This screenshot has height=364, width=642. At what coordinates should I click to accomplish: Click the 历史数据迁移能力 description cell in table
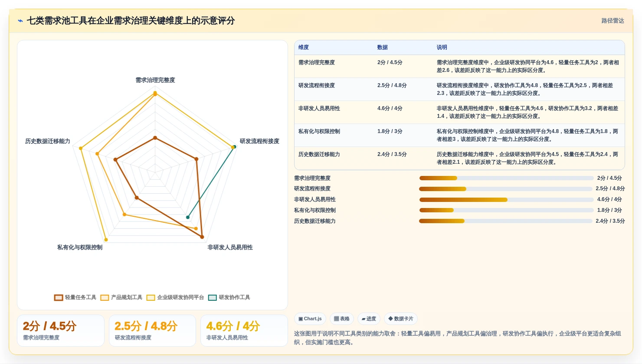click(x=528, y=158)
